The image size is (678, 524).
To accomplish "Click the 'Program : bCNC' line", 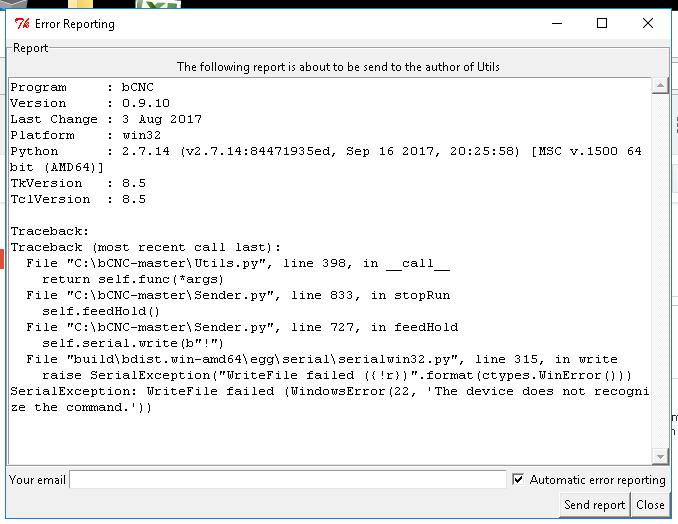I will pos(82,87).
